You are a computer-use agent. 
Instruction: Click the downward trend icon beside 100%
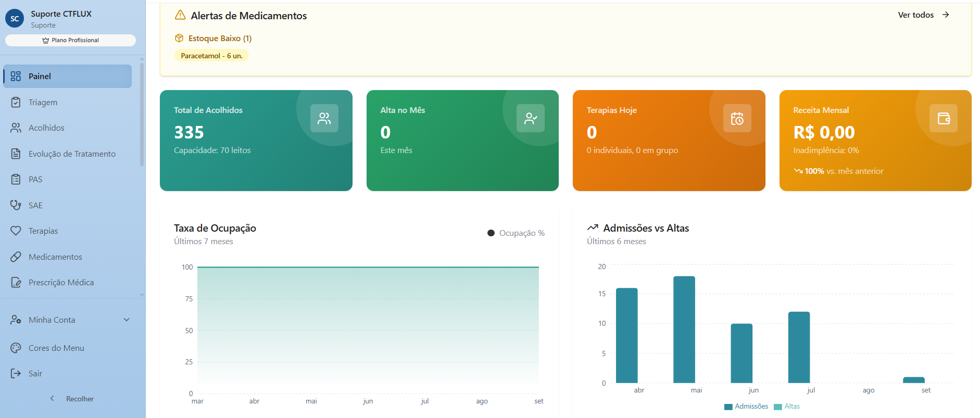pyautogui.click(x=798, y=171)
